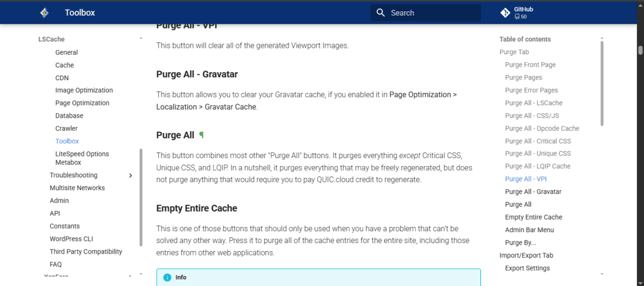
Task: Jump to Empty Entire Cache in contents
Action: point(533,217)
